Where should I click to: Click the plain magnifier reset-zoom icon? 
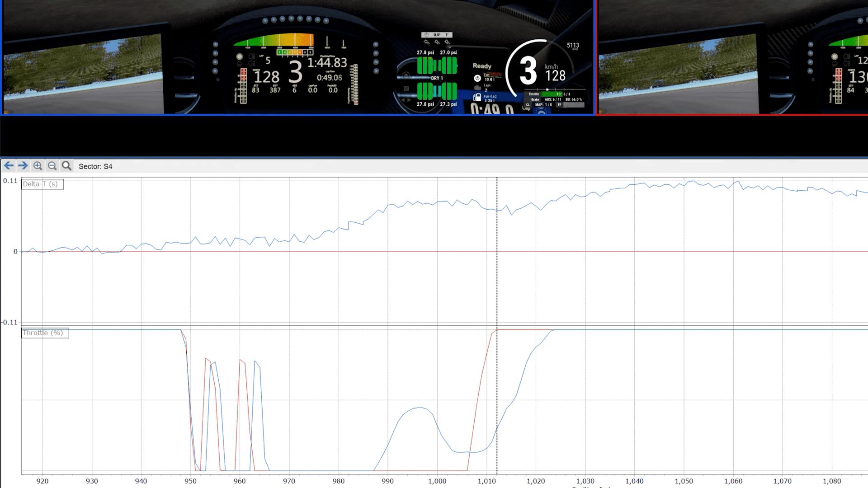tap(66, 165)
